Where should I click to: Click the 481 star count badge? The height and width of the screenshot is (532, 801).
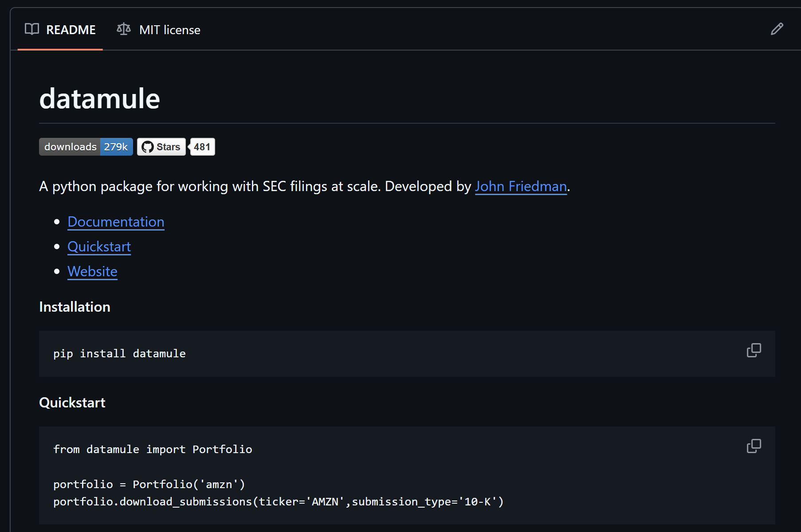click(x=202, y=146)
